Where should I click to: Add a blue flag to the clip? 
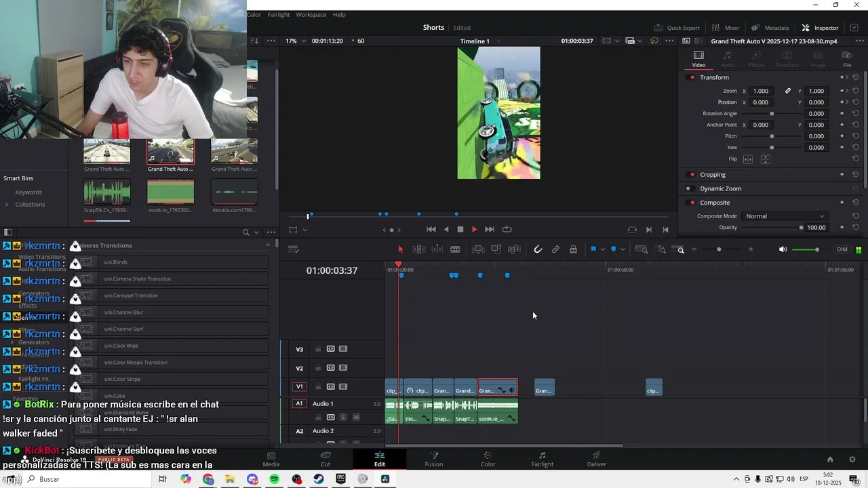593,249
